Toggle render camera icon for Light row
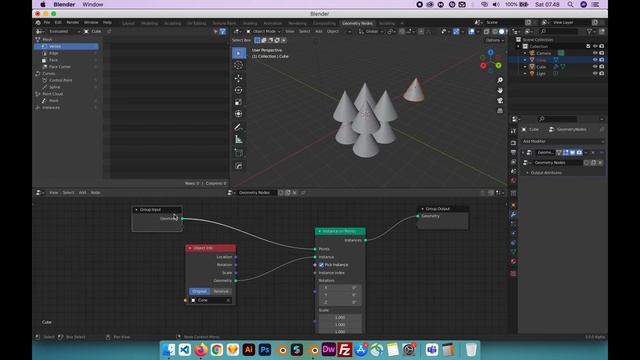The image size is (640, 360). [602, 73]
